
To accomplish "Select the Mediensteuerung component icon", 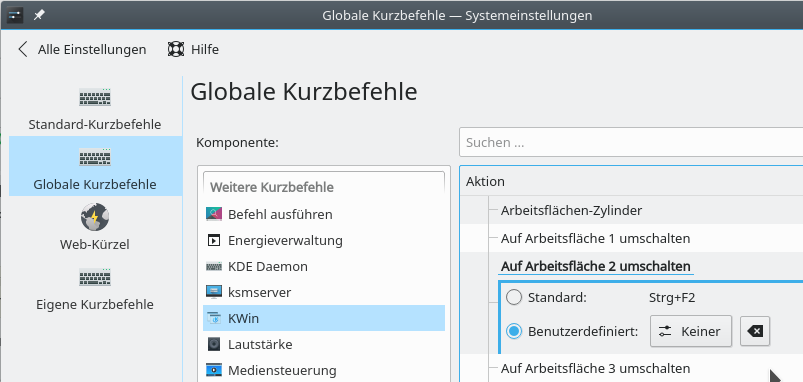I will point(214,370).
